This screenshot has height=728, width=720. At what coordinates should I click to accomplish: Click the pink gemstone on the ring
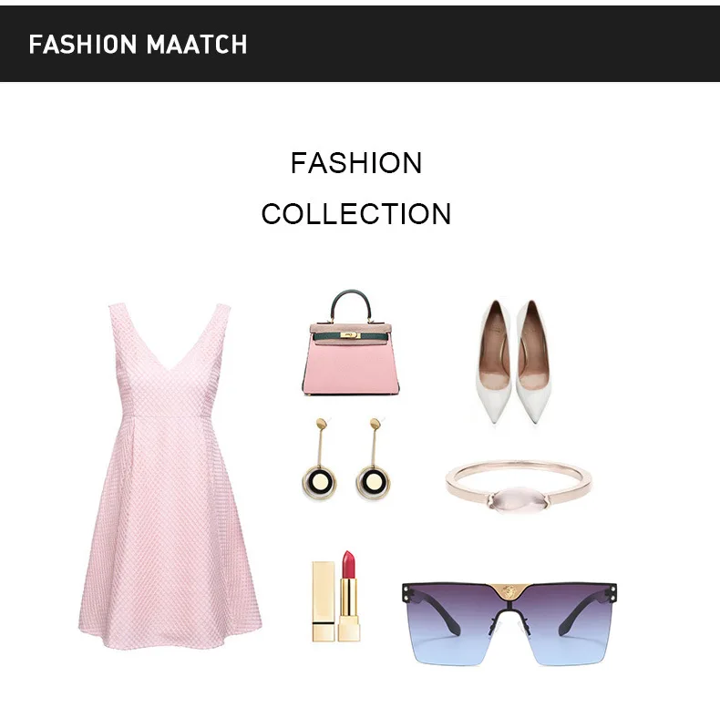point(516,498)
